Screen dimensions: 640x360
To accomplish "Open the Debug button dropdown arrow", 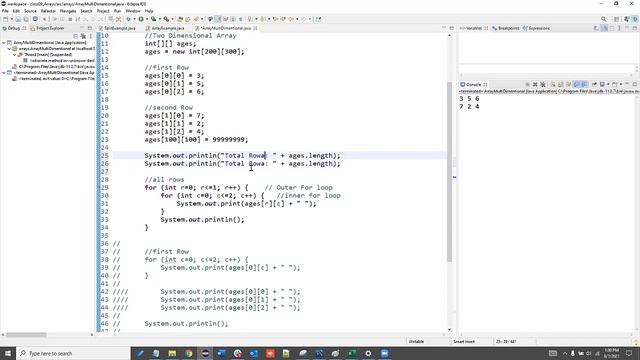I will point(134,19).
